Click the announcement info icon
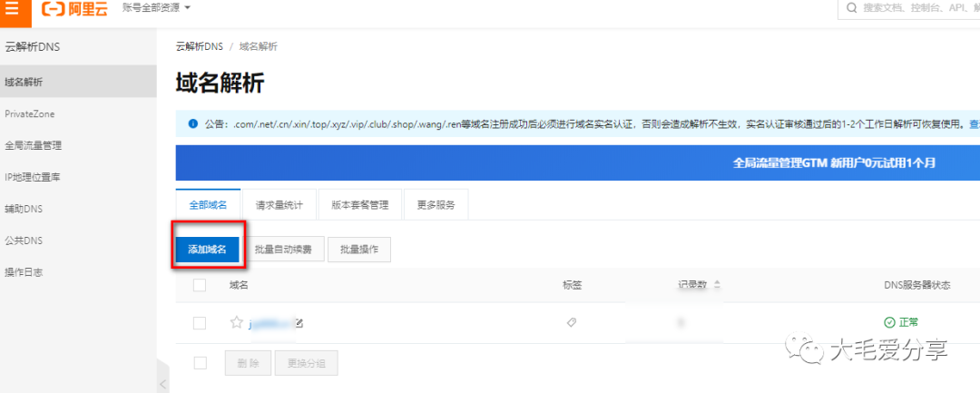This screenshot has height=393, width=980. tap(193, 124)
